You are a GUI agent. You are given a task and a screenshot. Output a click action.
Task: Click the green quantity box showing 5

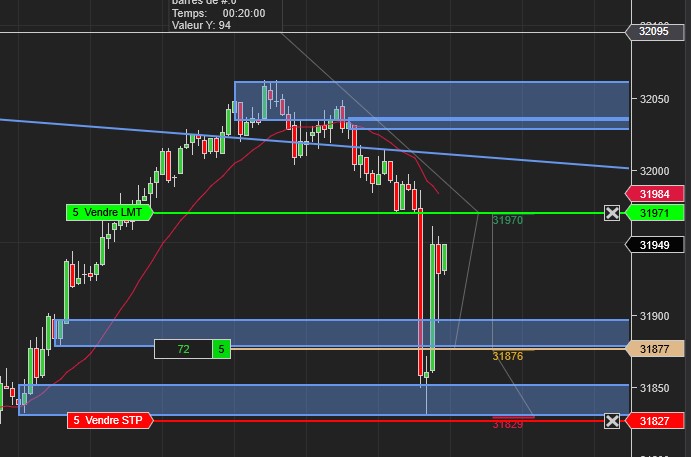pyautogui.click(x=221, y=349)
